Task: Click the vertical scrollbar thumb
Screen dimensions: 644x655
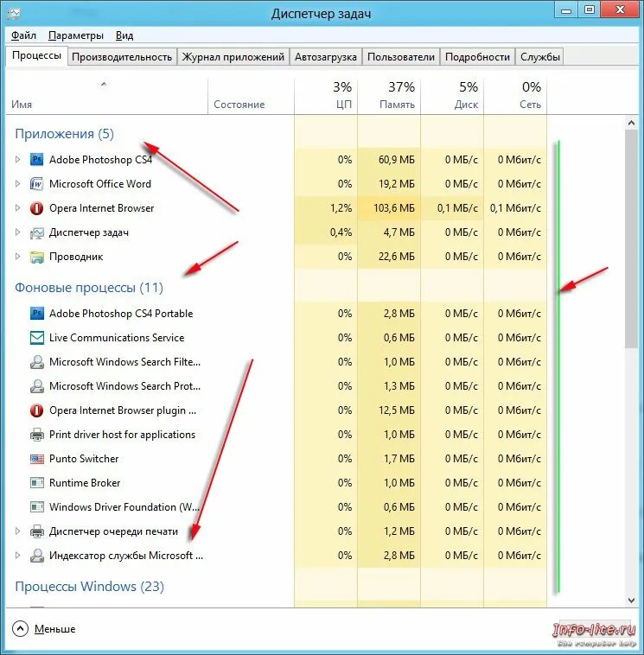Action: [631, 238]
